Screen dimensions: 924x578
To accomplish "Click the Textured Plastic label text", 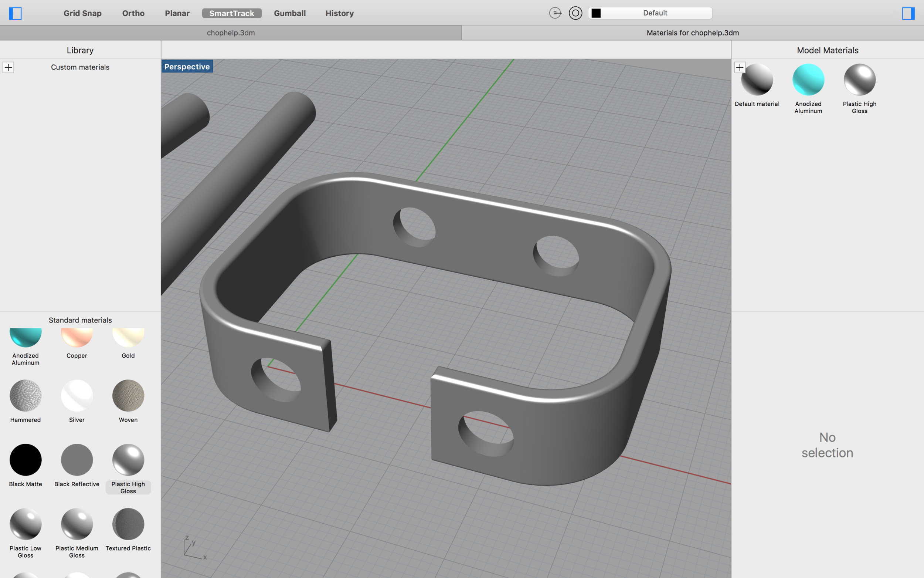I will coord(128,548).
